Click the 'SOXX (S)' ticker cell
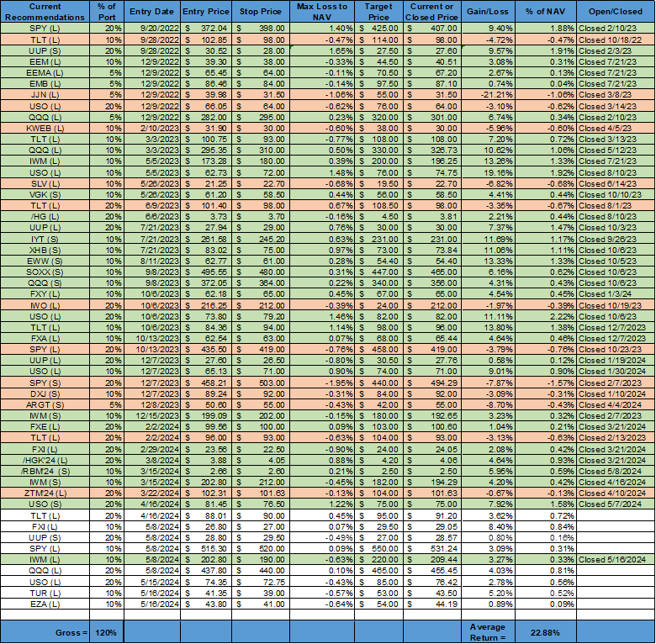The image size is (656, 644). pyautogui.click(x=45, y=272)
